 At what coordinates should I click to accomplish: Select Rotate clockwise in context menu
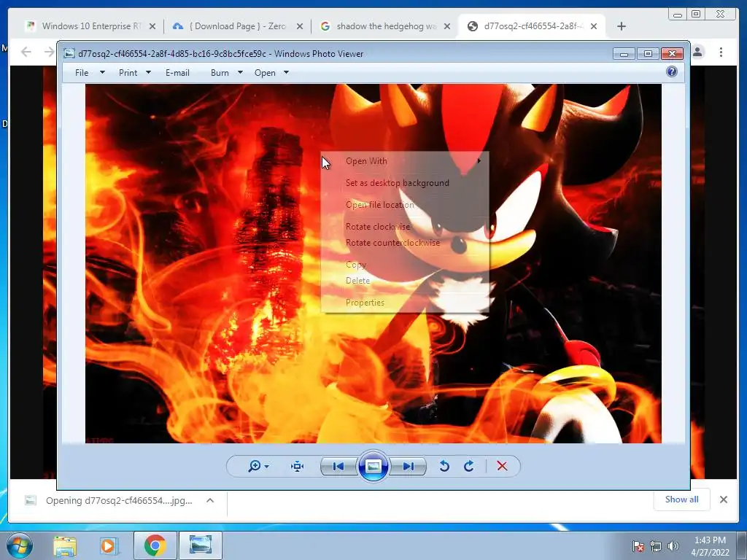(x=405, y=227)
